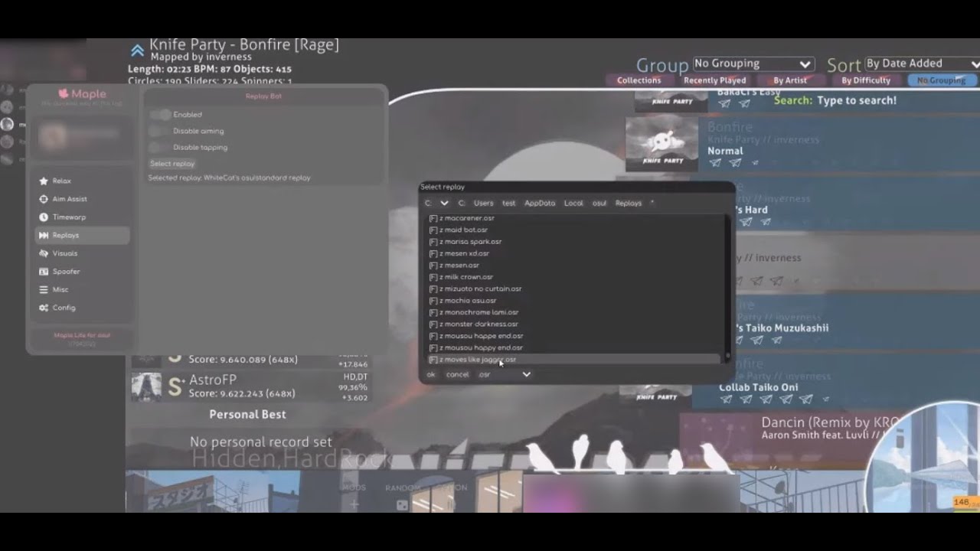
Task: Open the Config section
Action: [82, 308]
